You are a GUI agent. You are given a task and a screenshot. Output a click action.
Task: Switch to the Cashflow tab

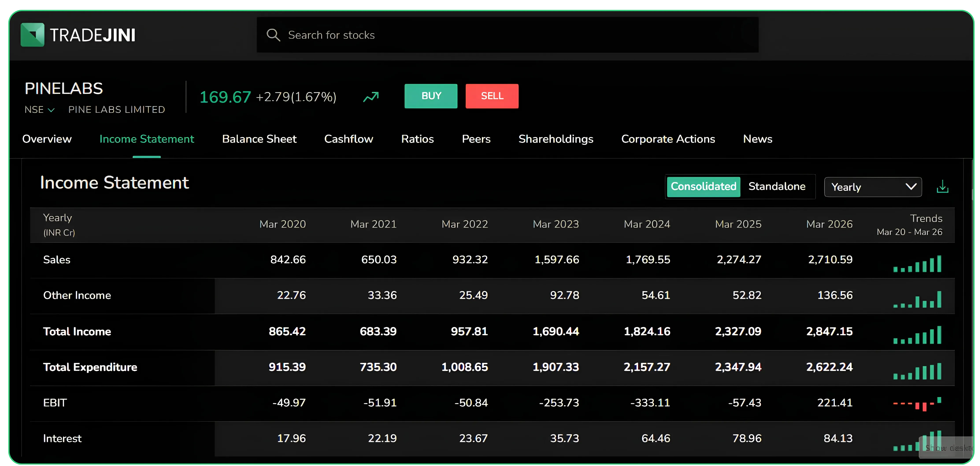point(348,139)
